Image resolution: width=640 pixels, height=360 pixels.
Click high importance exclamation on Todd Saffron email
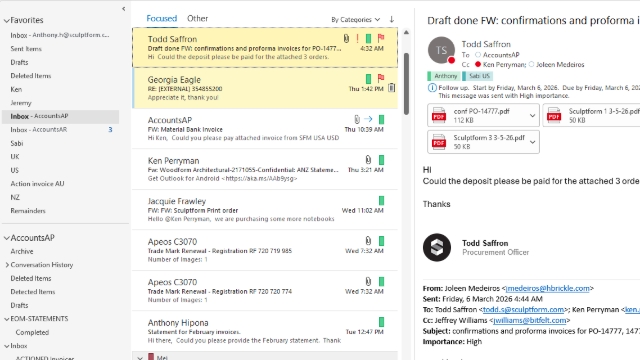click(x=357, y=38)
